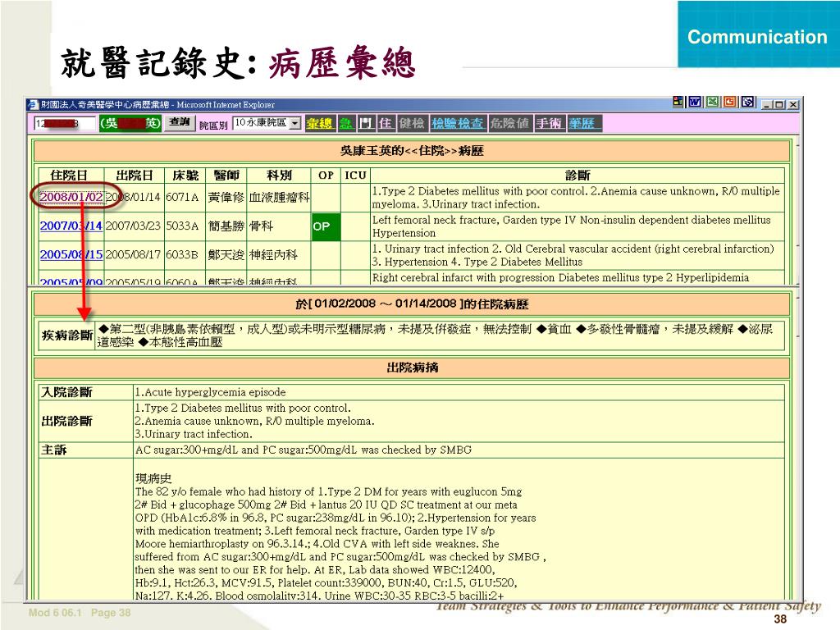Switch to the 健檢 tab
The width and height of the screenshot is (840, 630).
pyautogui.click(x=411, y=124)
